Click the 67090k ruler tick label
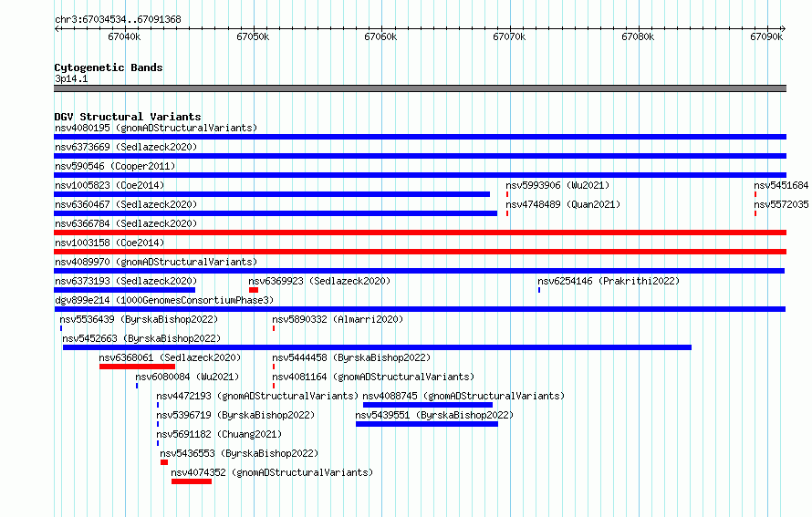The image size is (812, 517). [766, 36]
